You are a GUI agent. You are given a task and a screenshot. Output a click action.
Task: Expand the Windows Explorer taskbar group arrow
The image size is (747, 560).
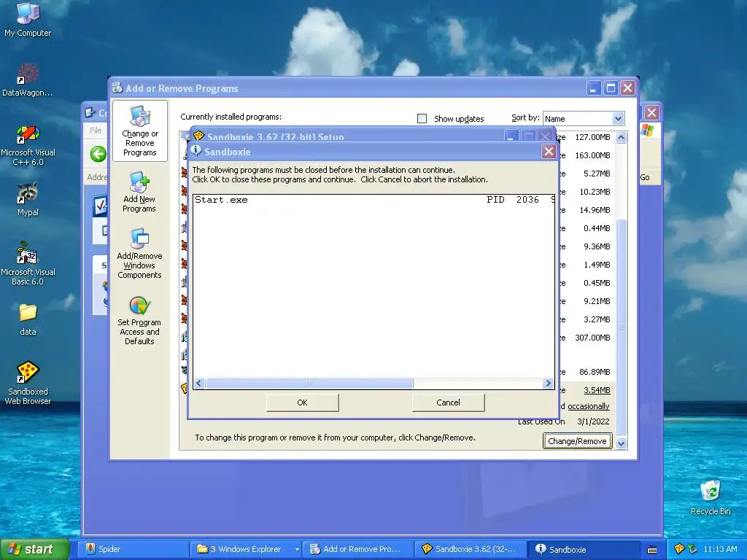297,550
